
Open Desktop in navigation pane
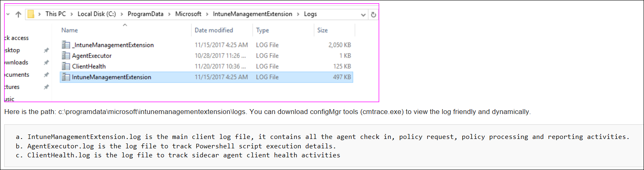(x=12, y=50)
